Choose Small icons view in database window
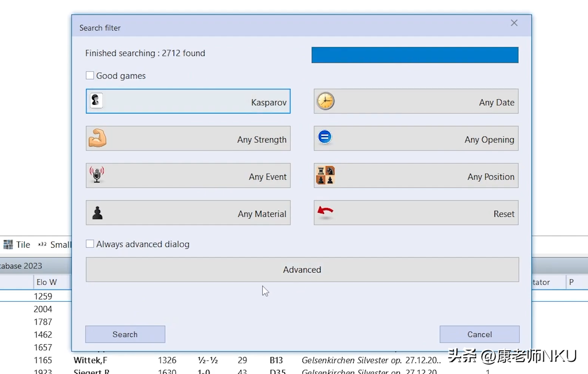 tap(55, 245)
